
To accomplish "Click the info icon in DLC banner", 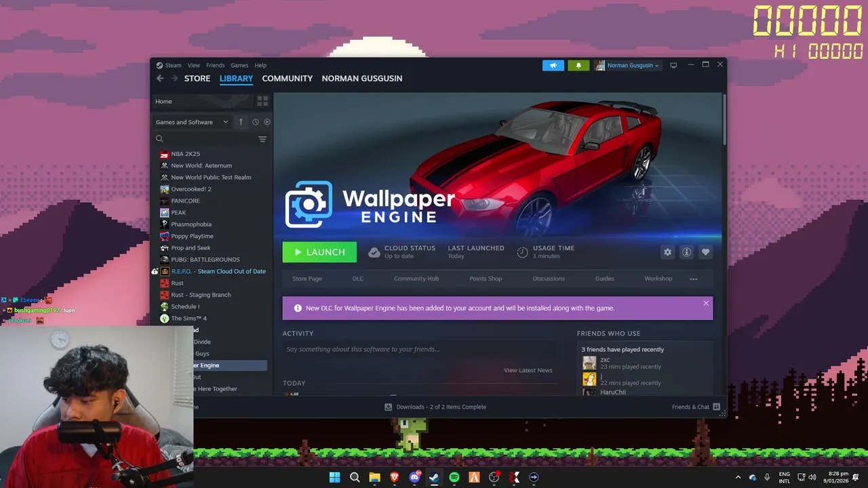I will [x=298, y=308].
